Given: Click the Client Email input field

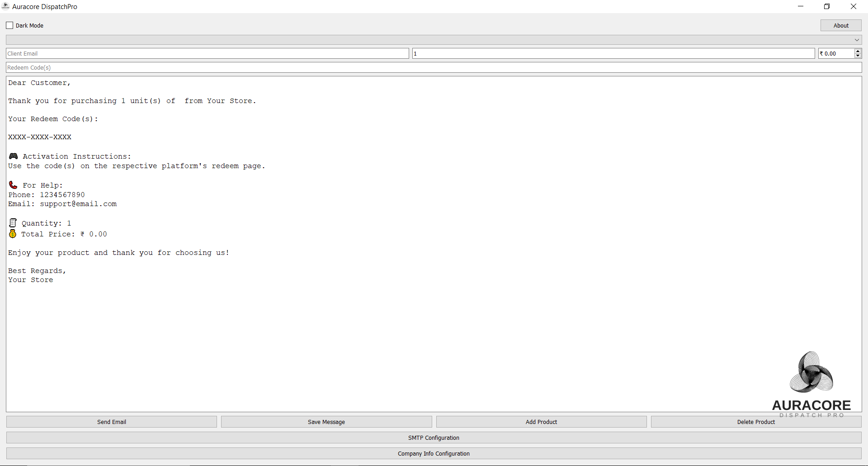Looking at the screenshot, I should tap(207, 53).
